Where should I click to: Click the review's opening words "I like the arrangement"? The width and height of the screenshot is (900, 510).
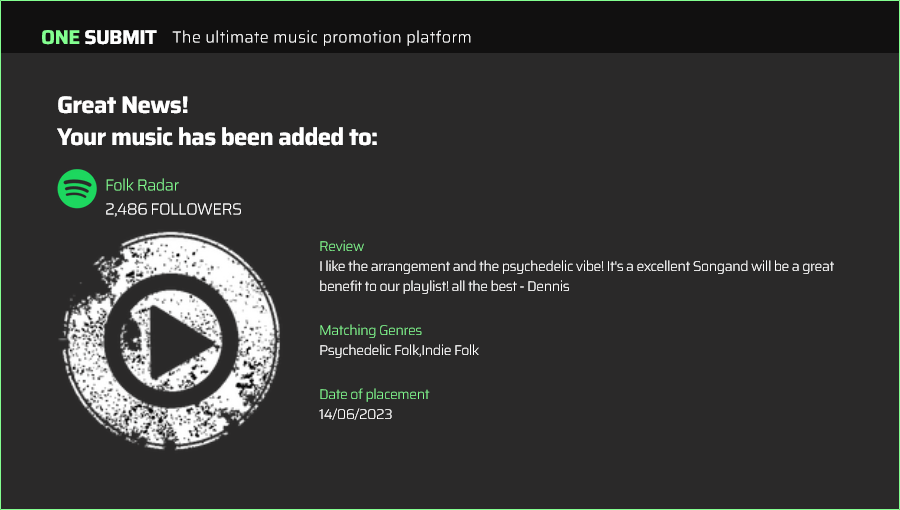pyautogui.click(x=372, y=267)
